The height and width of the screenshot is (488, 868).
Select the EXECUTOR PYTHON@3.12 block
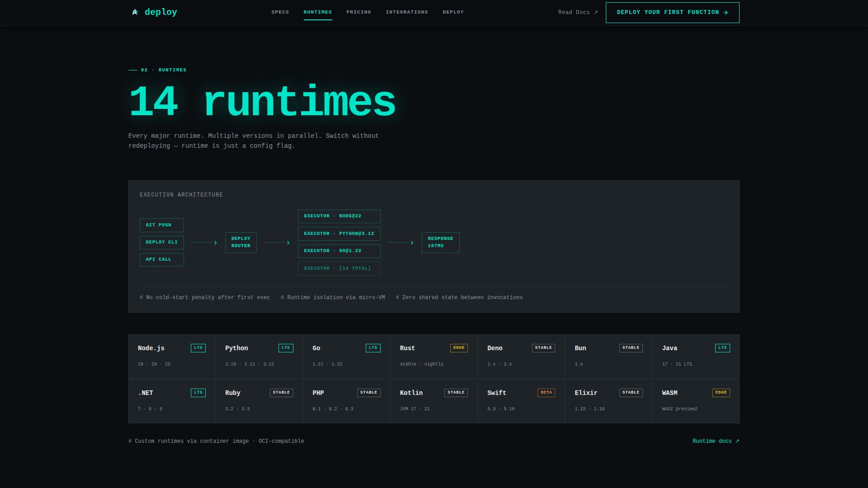tap(339, 234)
